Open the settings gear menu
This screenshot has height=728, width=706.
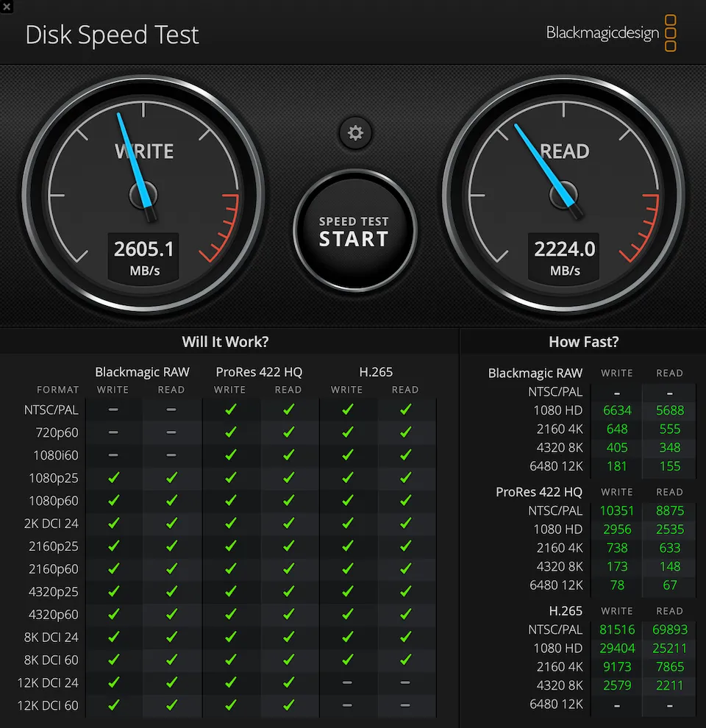tap(355, 133)
